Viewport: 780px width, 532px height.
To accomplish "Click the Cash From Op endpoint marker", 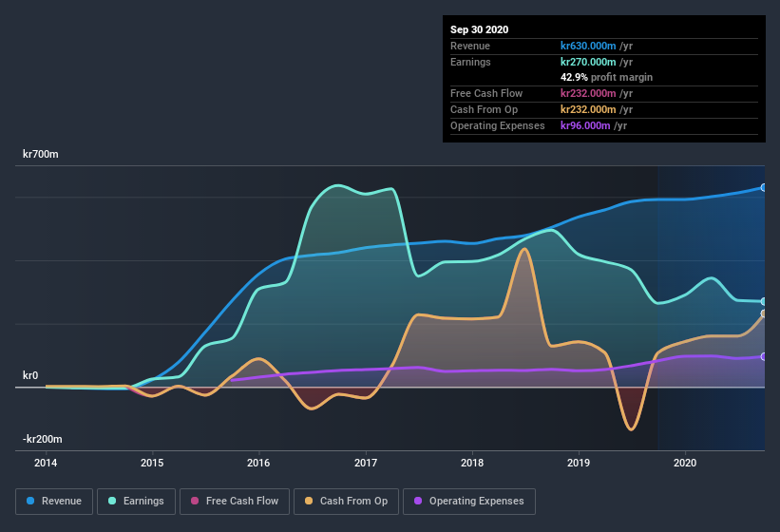I will point(764,313).
